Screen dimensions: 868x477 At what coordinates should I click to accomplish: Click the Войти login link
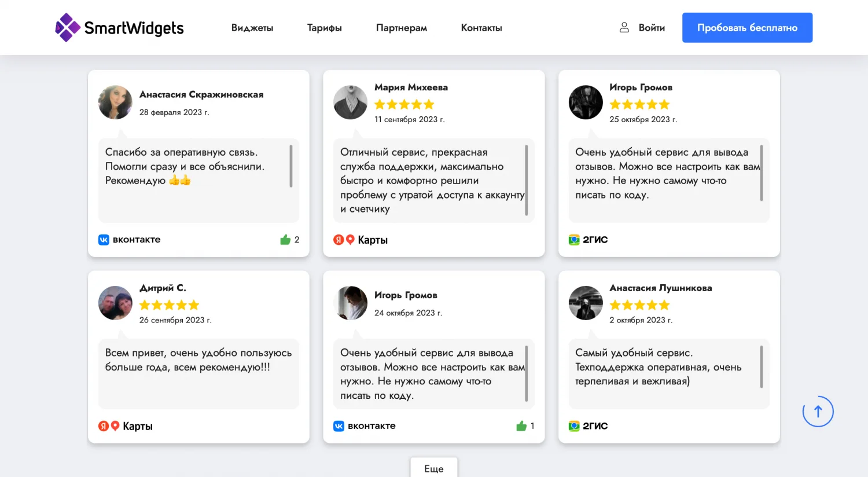pyautogui.click(x=652, y=28)
